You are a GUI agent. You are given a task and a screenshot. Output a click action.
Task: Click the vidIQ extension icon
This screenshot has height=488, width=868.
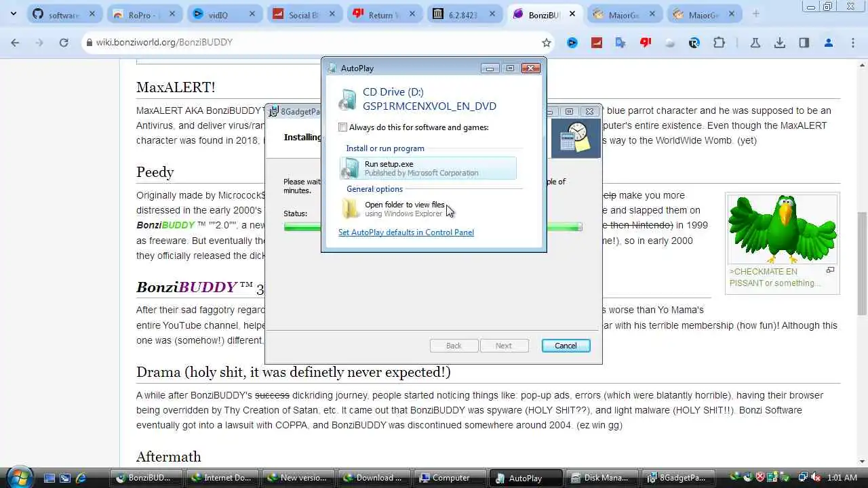point(572,43)
